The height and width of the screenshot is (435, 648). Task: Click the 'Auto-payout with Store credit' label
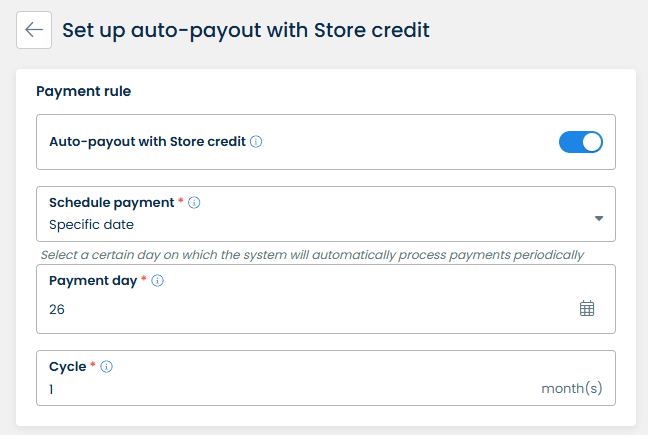[147, 142]
